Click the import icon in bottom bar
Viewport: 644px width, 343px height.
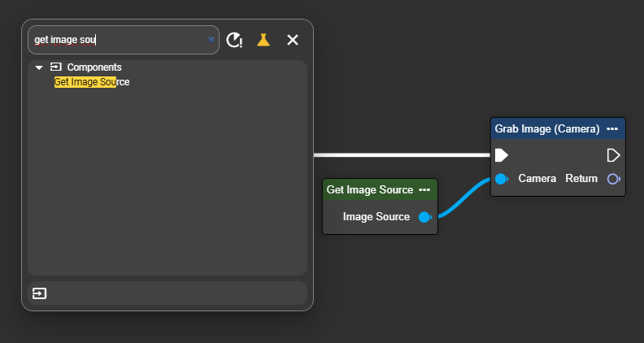[39, 293]
